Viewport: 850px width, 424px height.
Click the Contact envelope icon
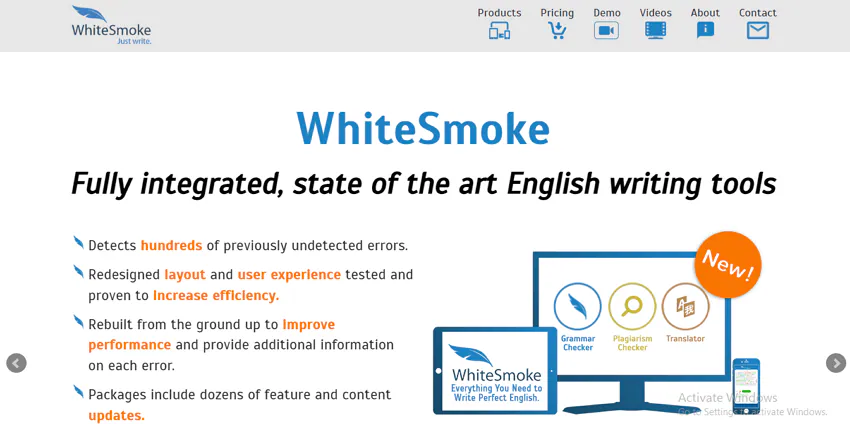[x=757, y=30]
